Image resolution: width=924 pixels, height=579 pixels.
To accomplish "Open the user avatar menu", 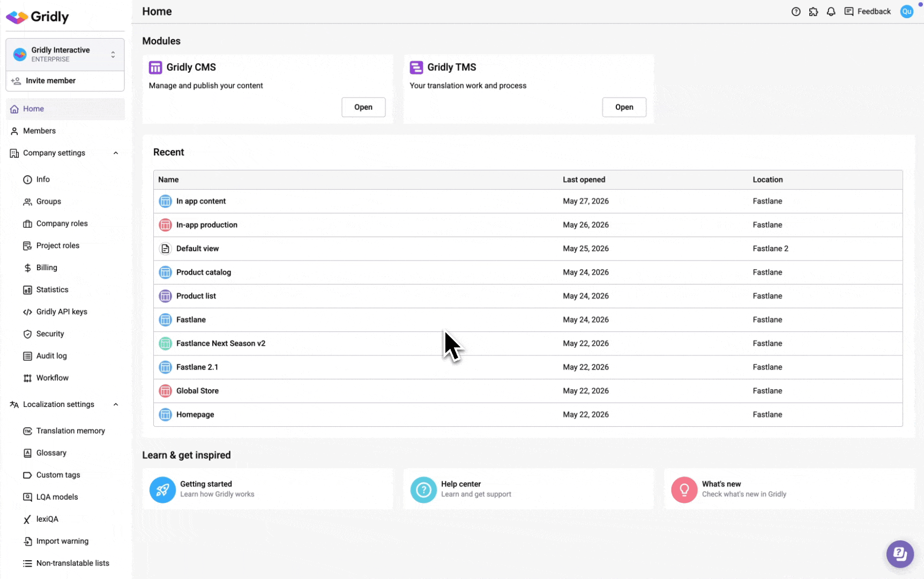I will coord(906,12).
